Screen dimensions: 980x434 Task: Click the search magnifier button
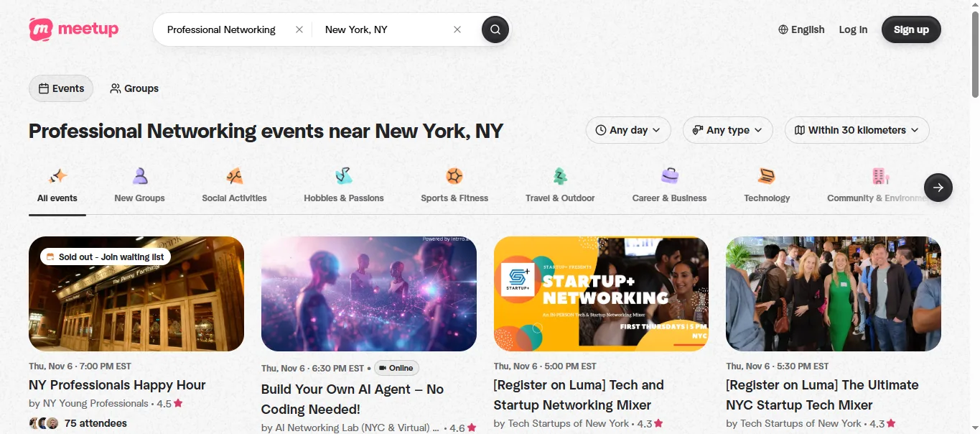point(495,29)
